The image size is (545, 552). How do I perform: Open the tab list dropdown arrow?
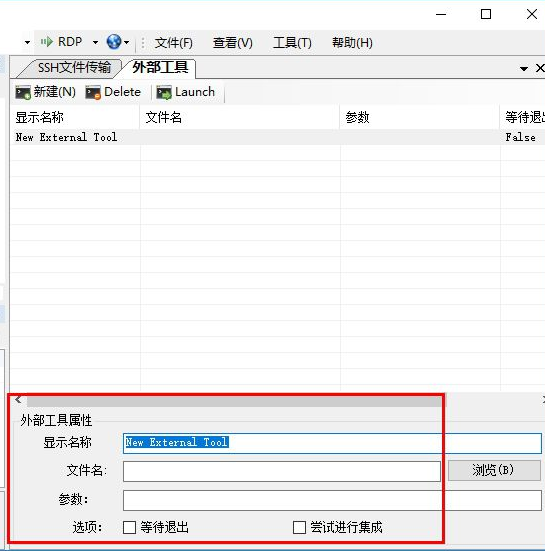(524, 69)
